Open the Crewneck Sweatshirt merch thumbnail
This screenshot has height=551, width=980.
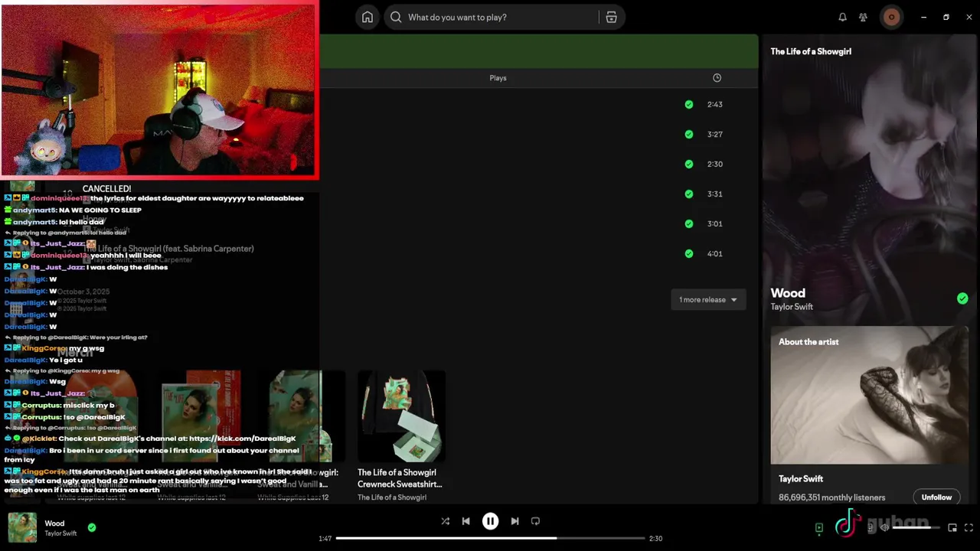point(401,416)
